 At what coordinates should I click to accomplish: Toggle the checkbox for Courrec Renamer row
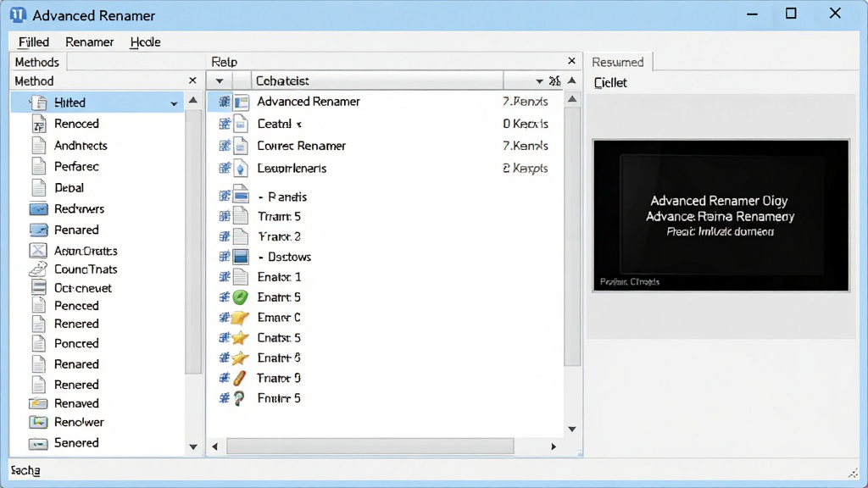[x=224, y=146]
